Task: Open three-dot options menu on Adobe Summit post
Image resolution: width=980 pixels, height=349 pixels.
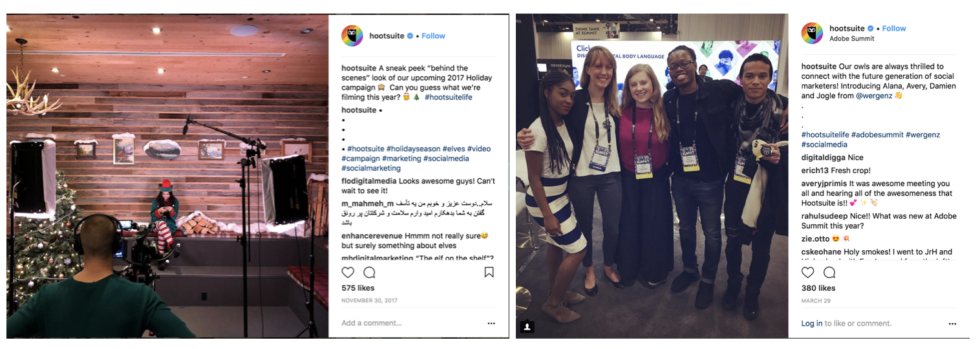Action: [952, 323]
